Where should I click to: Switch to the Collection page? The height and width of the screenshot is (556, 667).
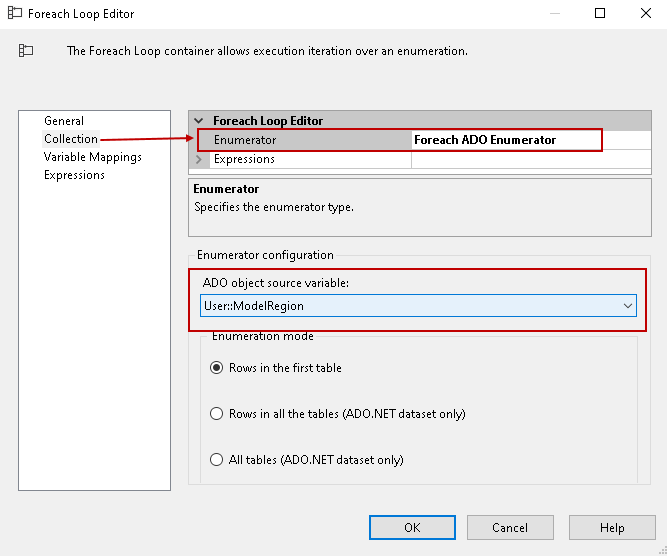click(70, 139)
